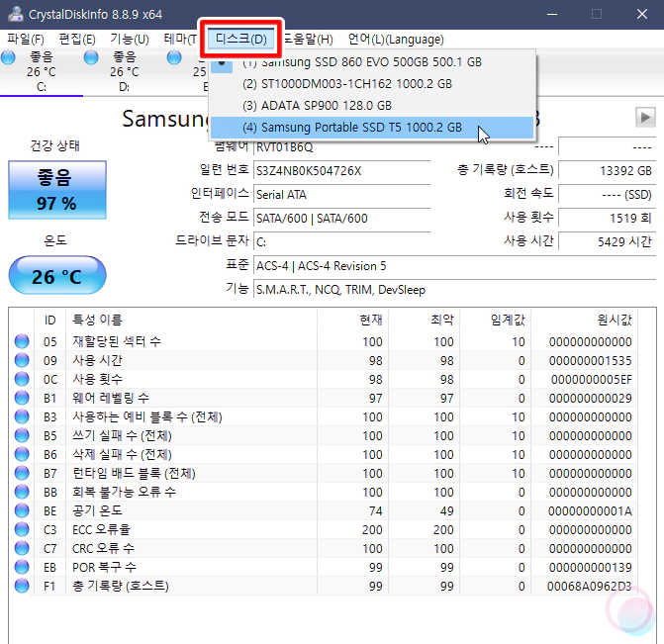The width and height of the screenshot is (664, 644).
Task: Click the 원시값 column header
Action: click(585, 320)
